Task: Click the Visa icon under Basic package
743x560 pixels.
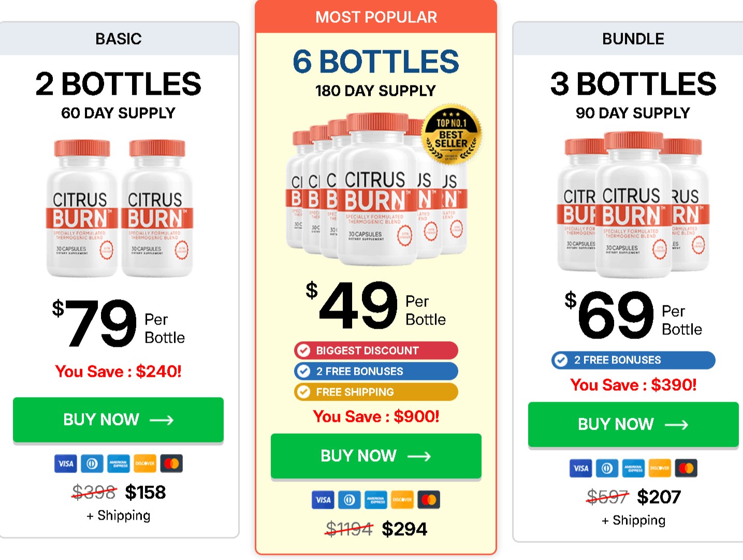Action: [65, 463]
